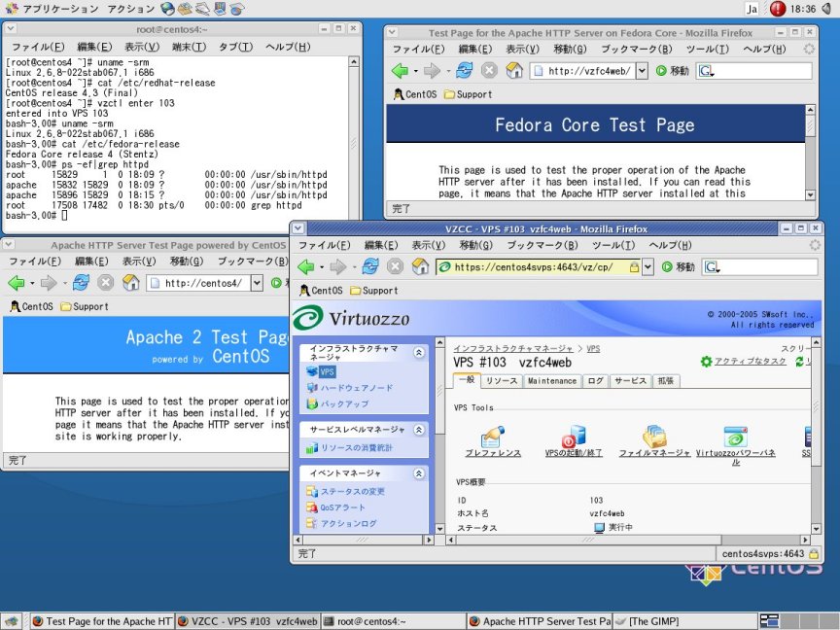Open アクションログ in the sidebar
Image resolution: width=840 pixels, height=630 pixels.
[348, 523]
